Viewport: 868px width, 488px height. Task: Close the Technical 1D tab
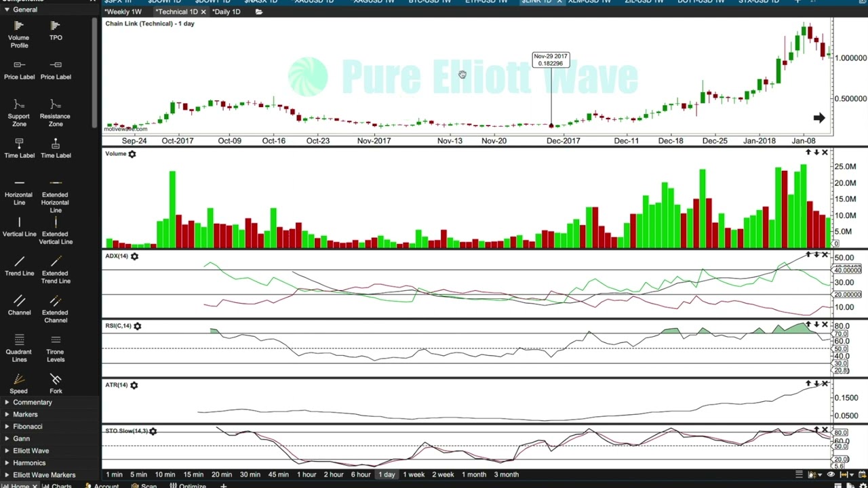(203, 12)
